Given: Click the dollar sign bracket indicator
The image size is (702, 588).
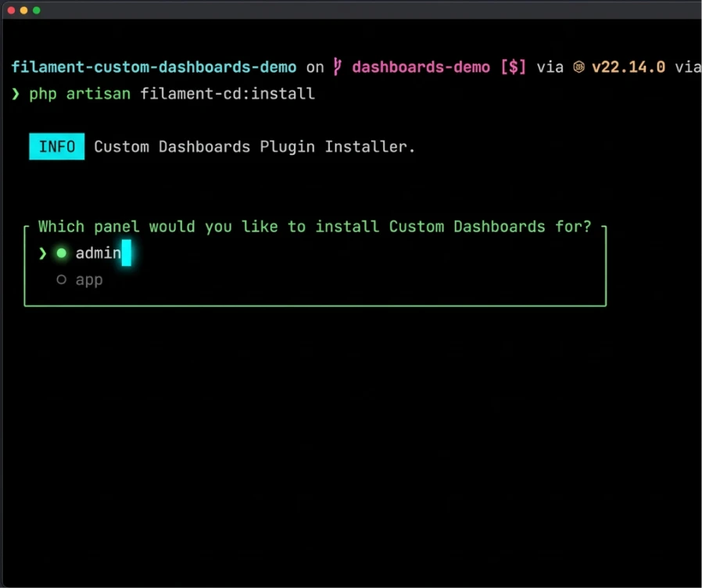Looking at the screenshot, I should [x=513, y=66].
